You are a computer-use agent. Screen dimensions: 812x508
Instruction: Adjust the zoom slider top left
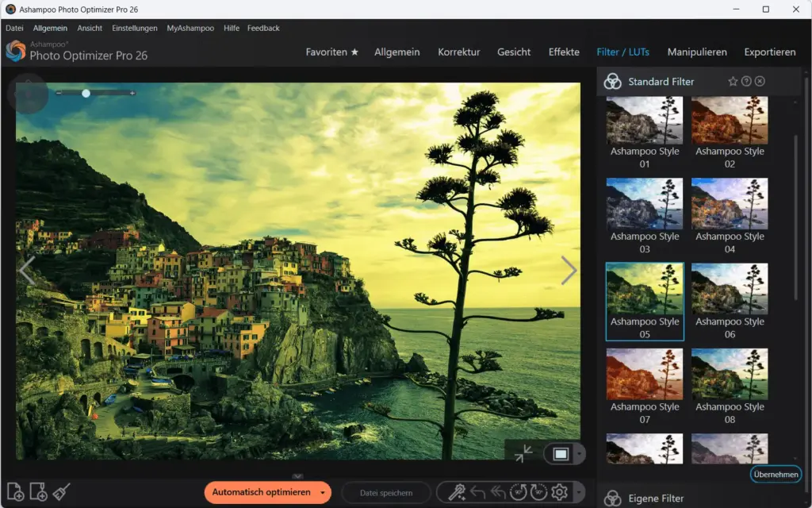pos(86,94)
